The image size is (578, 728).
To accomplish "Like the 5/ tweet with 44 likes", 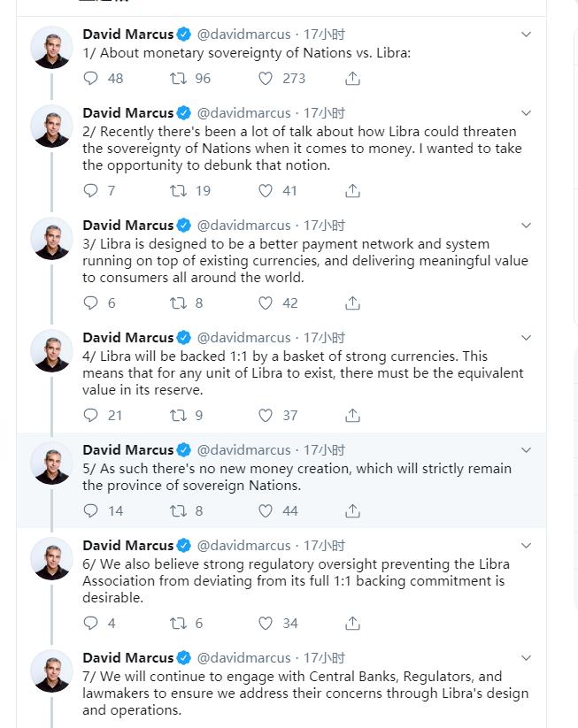I will (x=266, y=511).
